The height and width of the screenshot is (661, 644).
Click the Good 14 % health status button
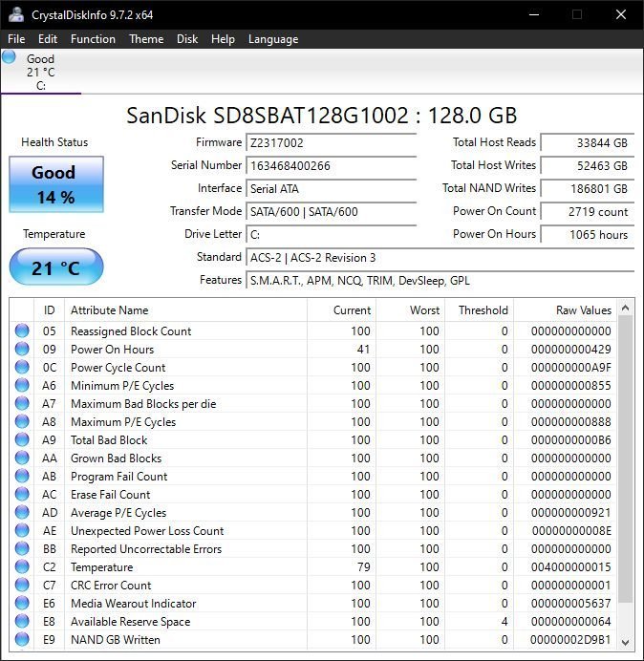54,184
